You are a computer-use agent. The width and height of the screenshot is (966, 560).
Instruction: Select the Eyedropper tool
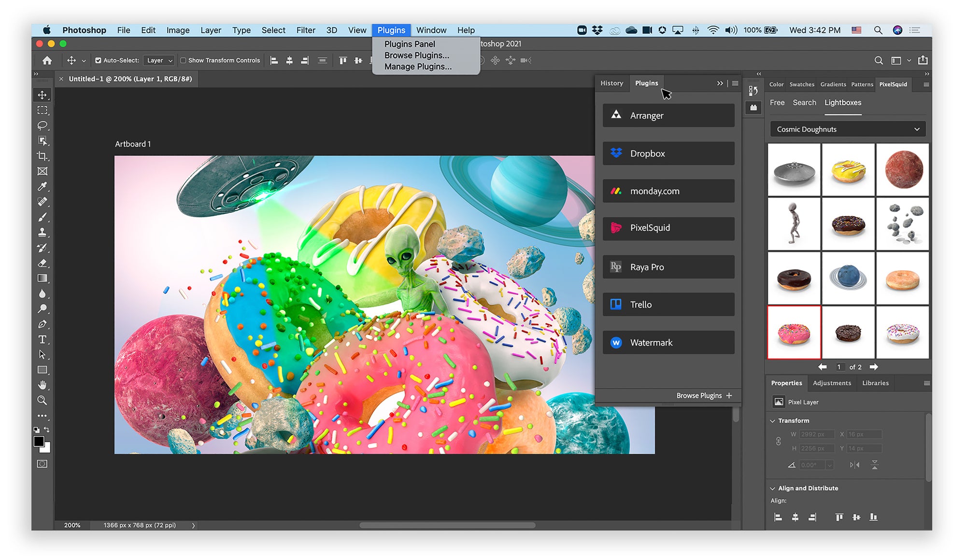coord(43,186)
